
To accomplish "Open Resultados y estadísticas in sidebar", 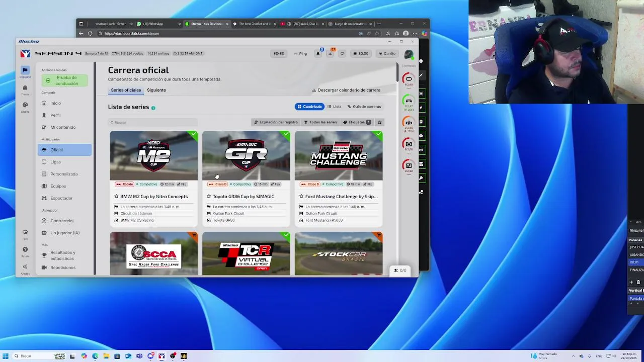I will coord(64,255).
